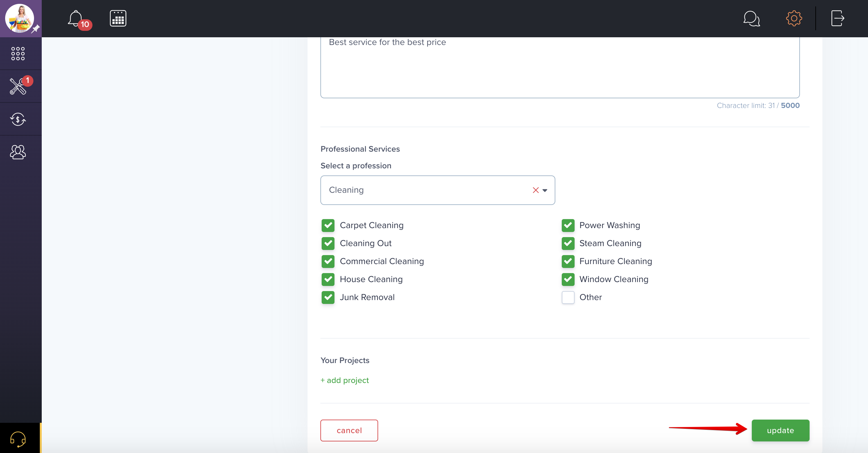868x453 pixels.
Task: Click the 'Select a profession' label
Action: point(356,165)
